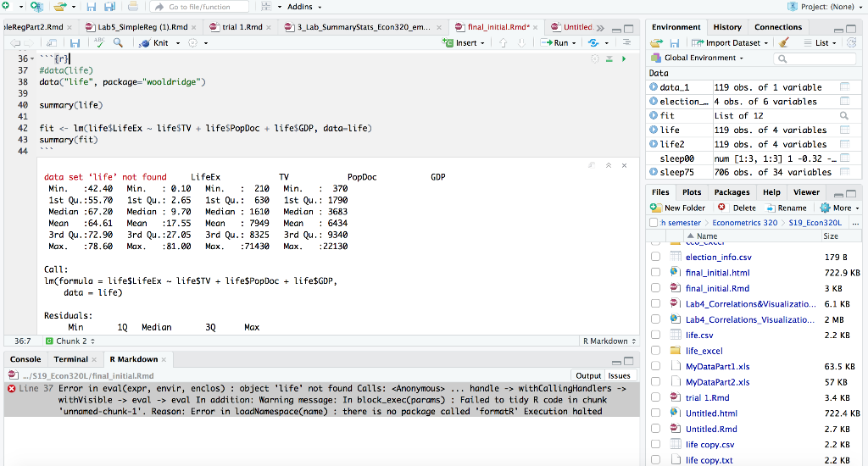Open chunk options gear icon
Viewport: 868px width, 466px height.
pyautogui.click(x=594, y=58)
